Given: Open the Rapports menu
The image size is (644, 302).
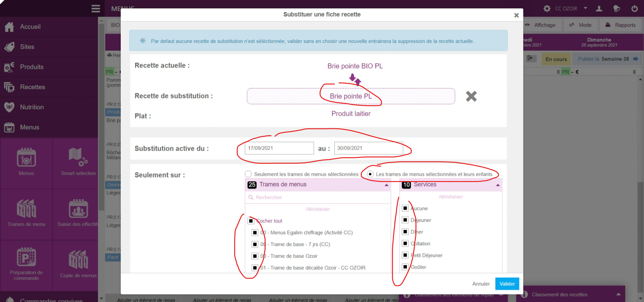Looking at the screenshot, I should (x=621, y=25).
